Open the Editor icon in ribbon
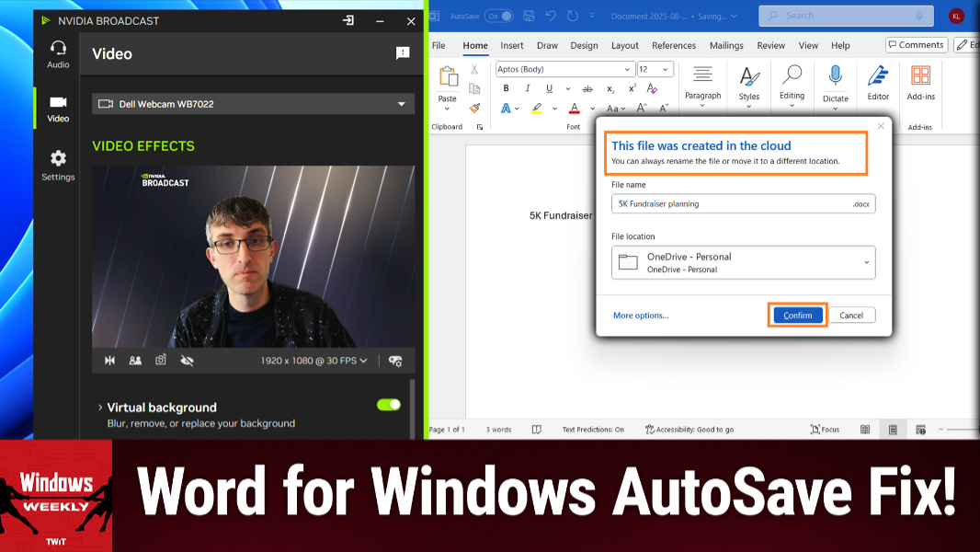Viewport: 980px width, 552px height. click(x=878, y=83)
